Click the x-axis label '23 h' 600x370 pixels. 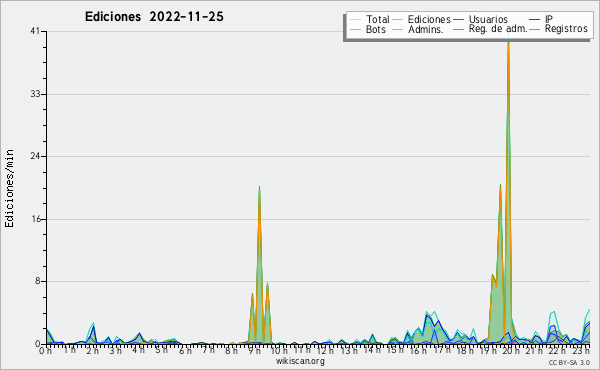581,350
